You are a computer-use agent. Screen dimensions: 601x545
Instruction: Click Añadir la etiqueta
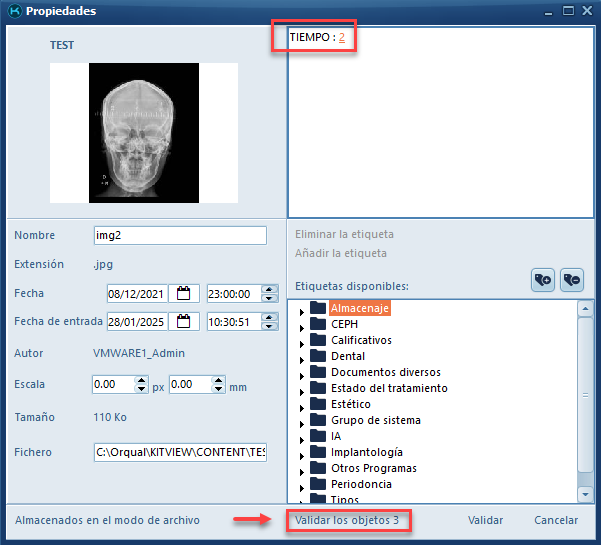341,253
